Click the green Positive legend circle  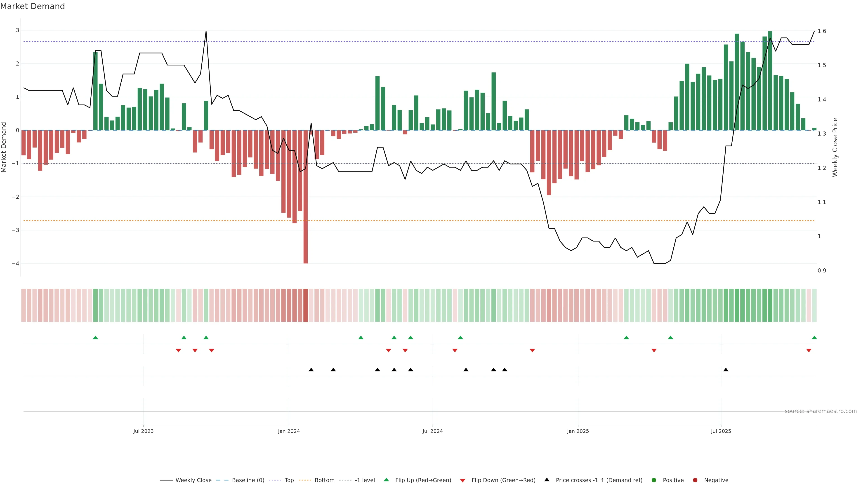(654, 480)
